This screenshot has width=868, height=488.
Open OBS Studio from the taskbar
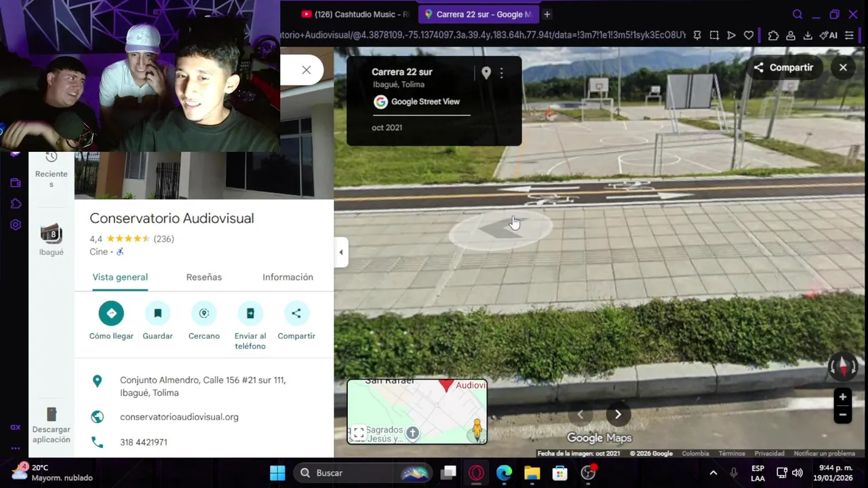588,473
